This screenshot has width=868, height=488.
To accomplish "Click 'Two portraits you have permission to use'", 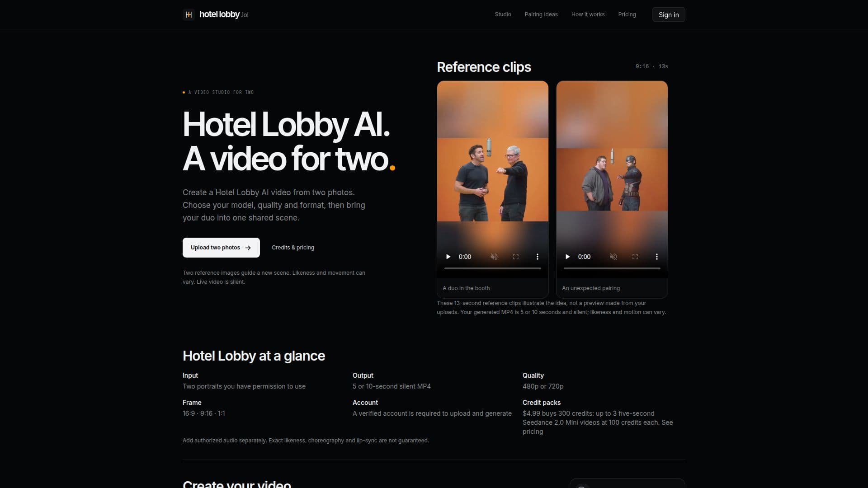I will tap(244, 386).
